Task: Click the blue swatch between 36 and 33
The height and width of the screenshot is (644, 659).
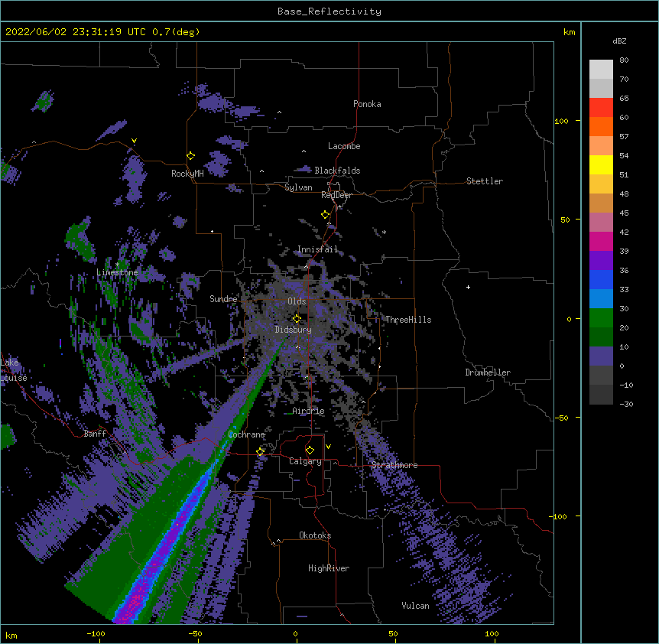Action: pos(601,279)
